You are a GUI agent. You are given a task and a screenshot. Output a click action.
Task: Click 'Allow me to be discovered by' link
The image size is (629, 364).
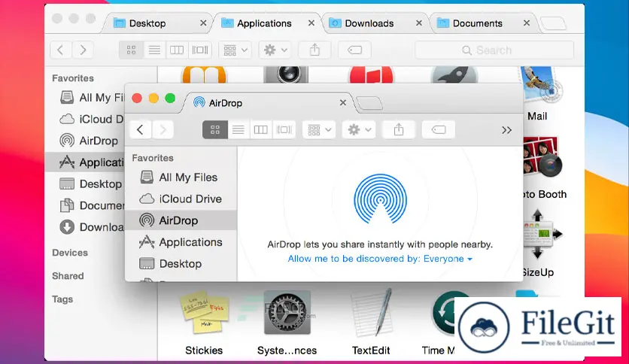(x=379, y=259)
